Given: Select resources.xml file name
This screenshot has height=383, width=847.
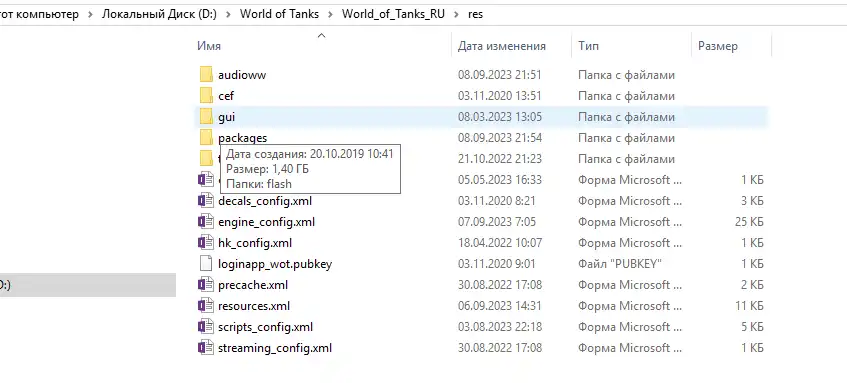Looking at the screenshot, I should pos(254,306).
